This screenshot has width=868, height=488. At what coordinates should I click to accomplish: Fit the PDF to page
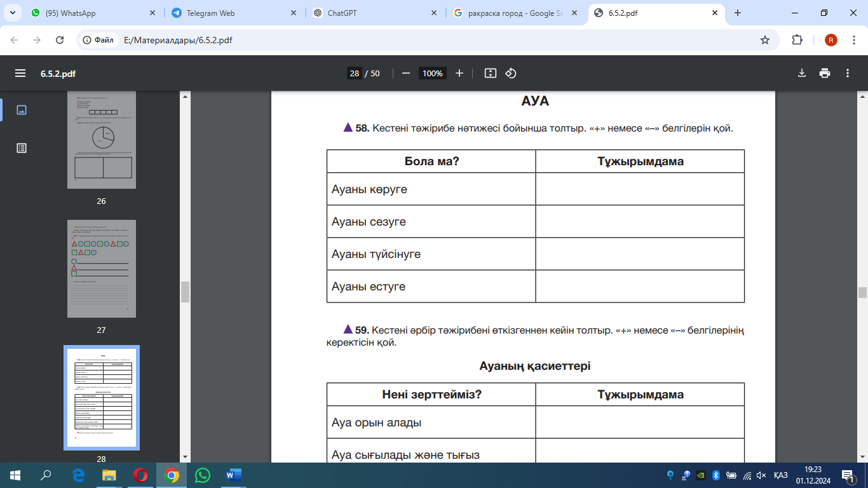click(490, 73)
